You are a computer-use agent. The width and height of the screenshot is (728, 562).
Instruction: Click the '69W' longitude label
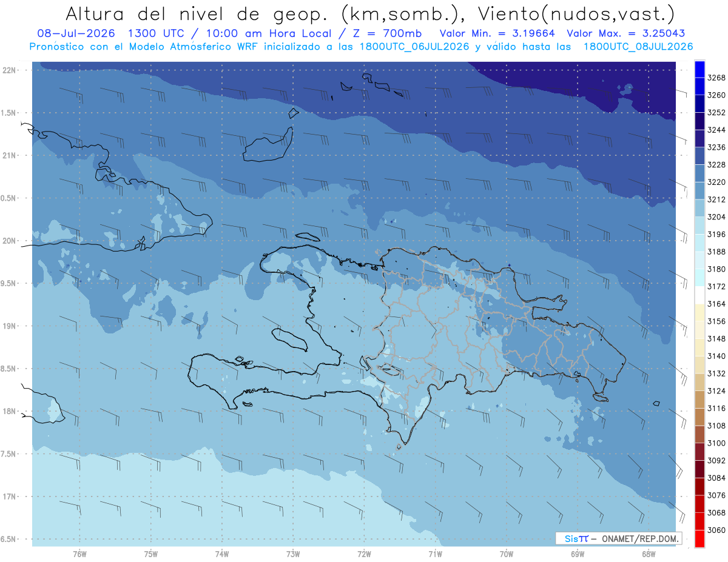pos(578,554)
